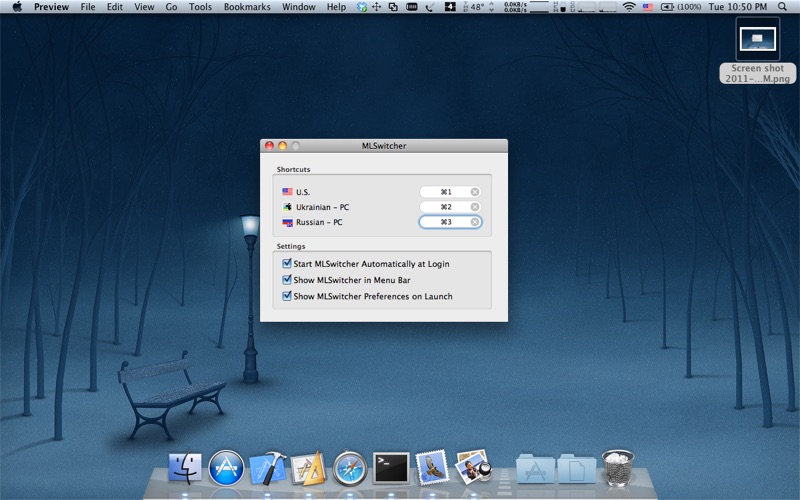Uncheck Show MLSwitcher in Menu Bar
The image size is (800, 500).
click(287, 280)
